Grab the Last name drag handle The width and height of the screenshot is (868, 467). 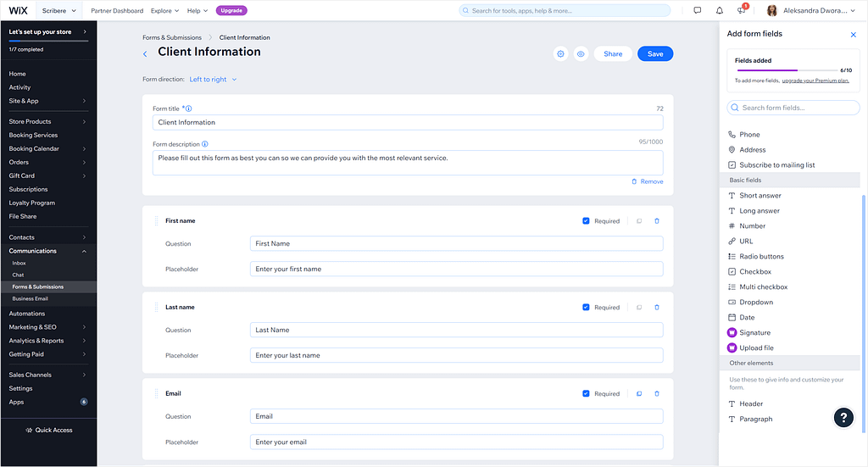point(156,307)
